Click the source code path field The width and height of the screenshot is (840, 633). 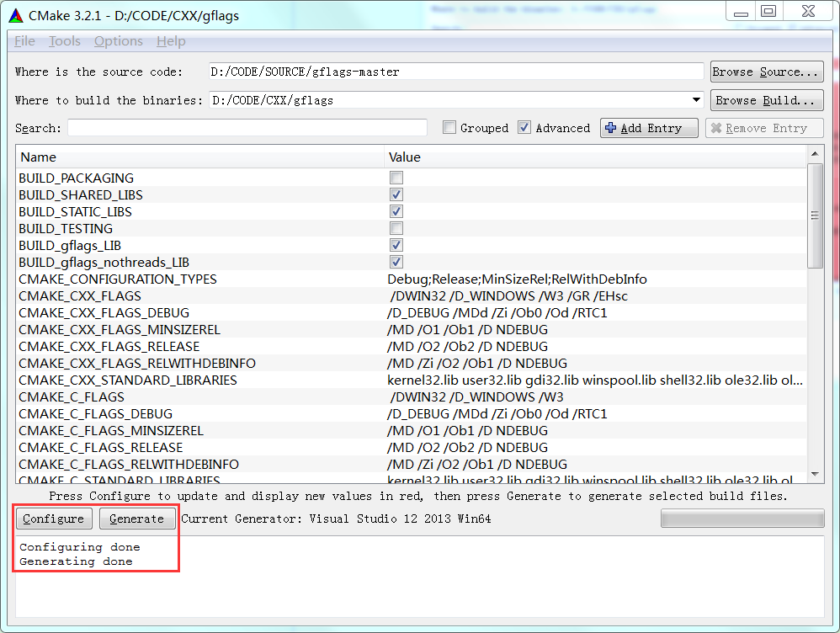tap(456, 72)
